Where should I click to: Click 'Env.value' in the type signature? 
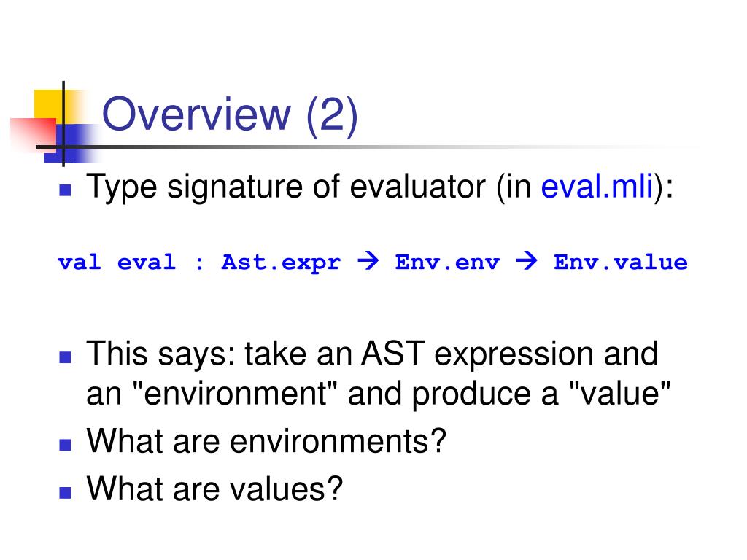pyautogui.click(x=621, y=262)
